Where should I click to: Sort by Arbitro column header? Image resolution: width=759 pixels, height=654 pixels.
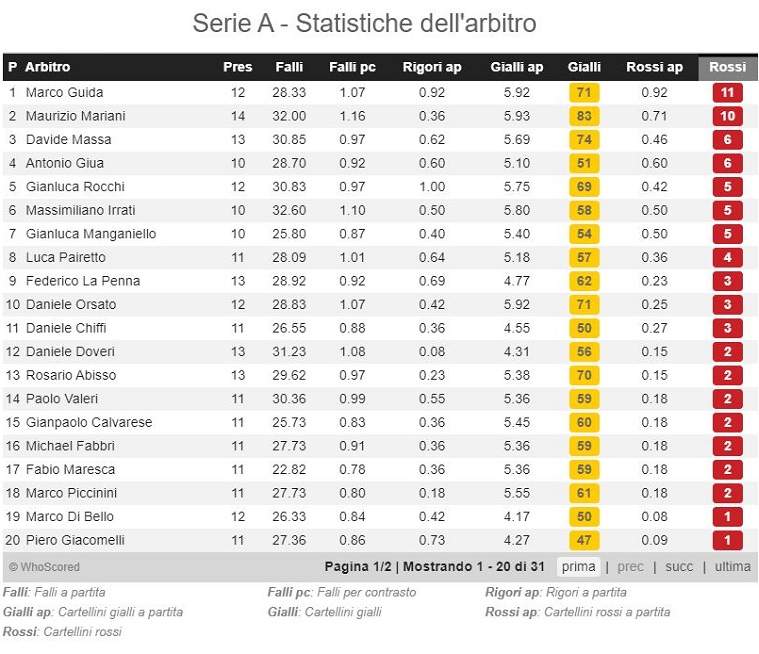click(x=48, y=67)
